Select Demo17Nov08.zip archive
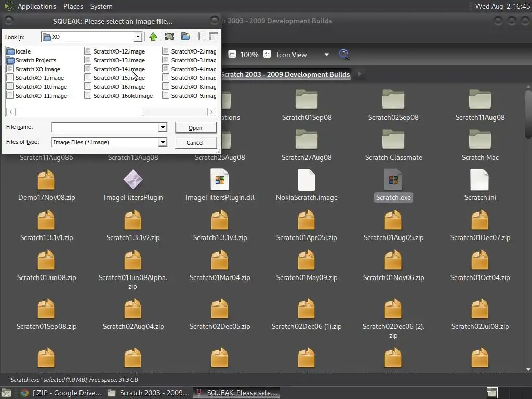Viewport: 532px width, 399px height. pyautogui.click(x=46, y=185)
